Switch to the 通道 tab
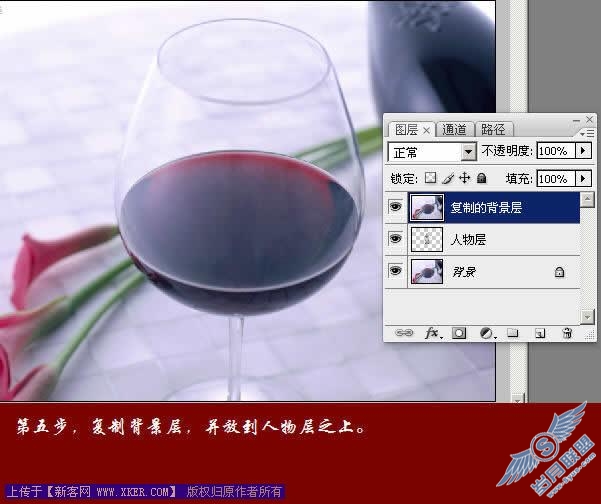Viewport: 601px width, 504px height. click(x=455, y=130)
